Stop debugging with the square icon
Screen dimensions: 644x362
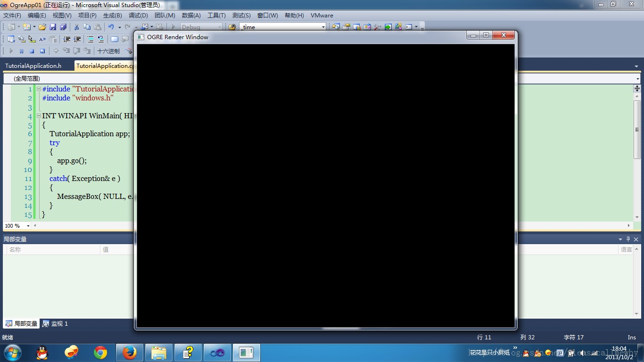pyautogui.click(x=32, y=51)
